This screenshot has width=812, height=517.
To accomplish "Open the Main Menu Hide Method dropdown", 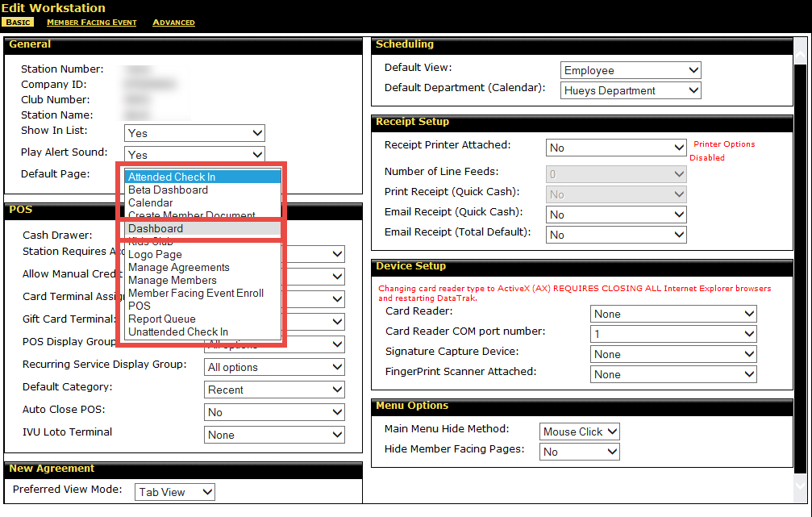I will [579, 432].
